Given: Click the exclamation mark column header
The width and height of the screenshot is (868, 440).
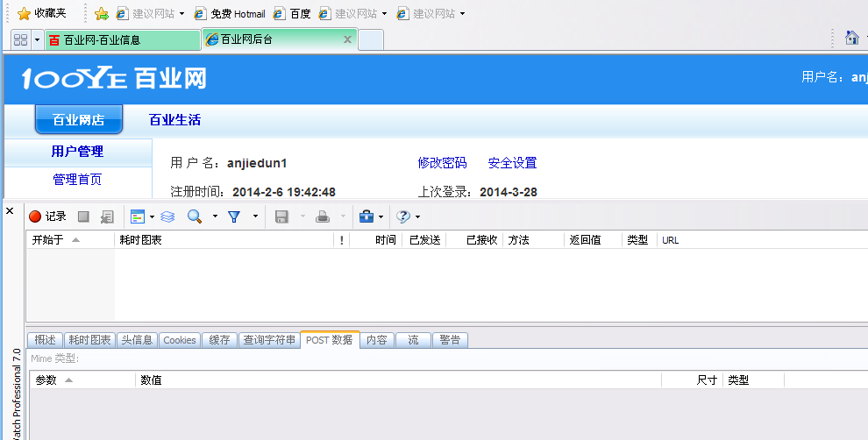Looking at the screenshot, I should pos(342,239).
